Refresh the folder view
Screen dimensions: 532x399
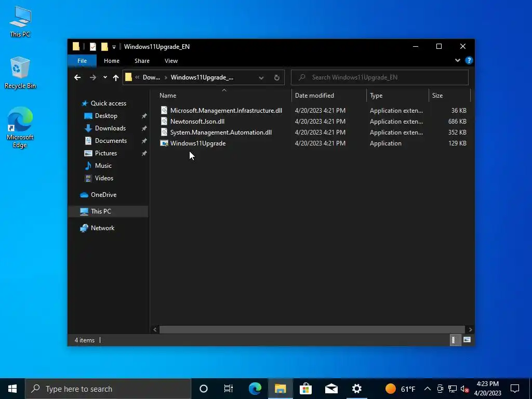click(277, 78)
